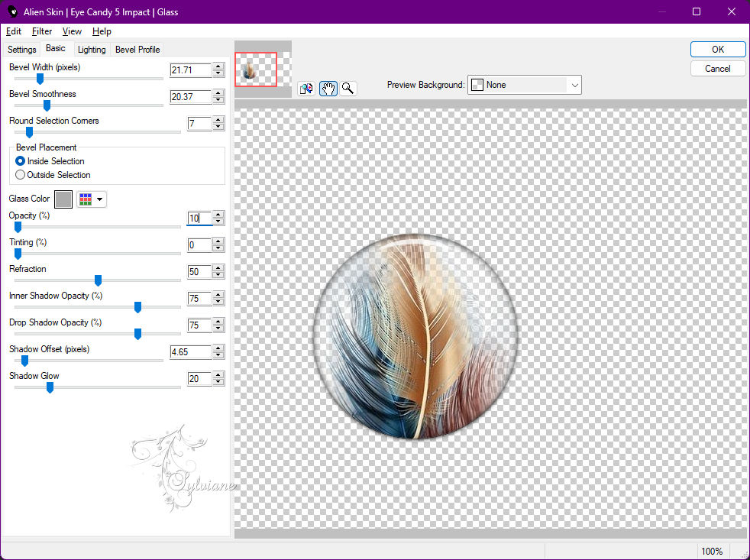Increase Opacity with the up spinner arrow

tap(218, 215)
